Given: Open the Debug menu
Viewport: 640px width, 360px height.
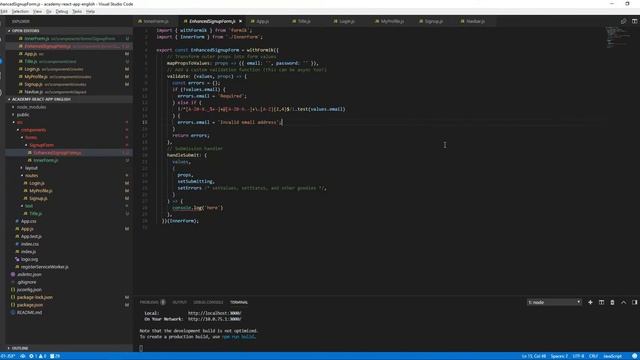Looking at the screenshot, I should pos(62,11).
